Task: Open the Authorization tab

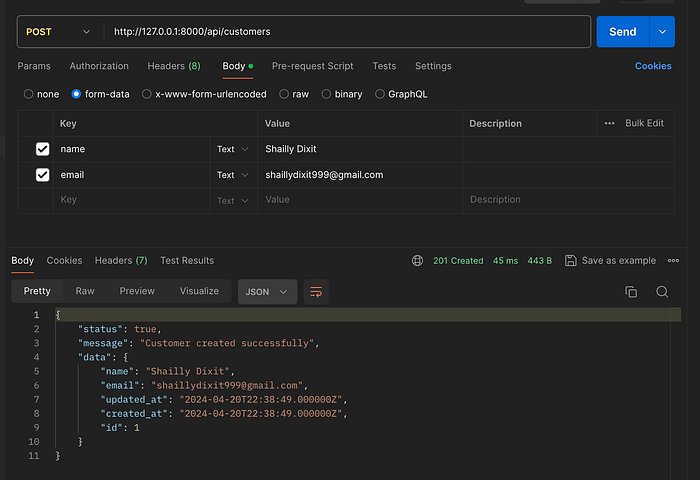Action: (x=99, y=66)
